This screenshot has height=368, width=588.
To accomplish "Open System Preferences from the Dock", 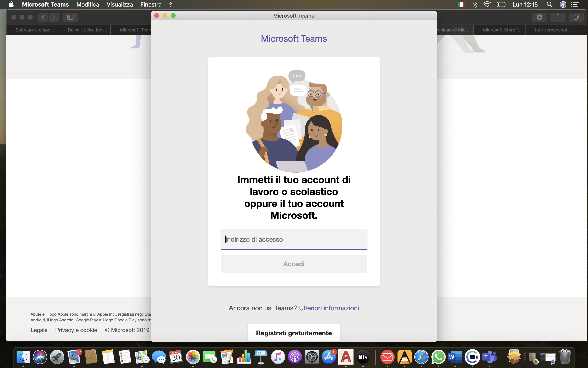I will click(x=312, y=357).
